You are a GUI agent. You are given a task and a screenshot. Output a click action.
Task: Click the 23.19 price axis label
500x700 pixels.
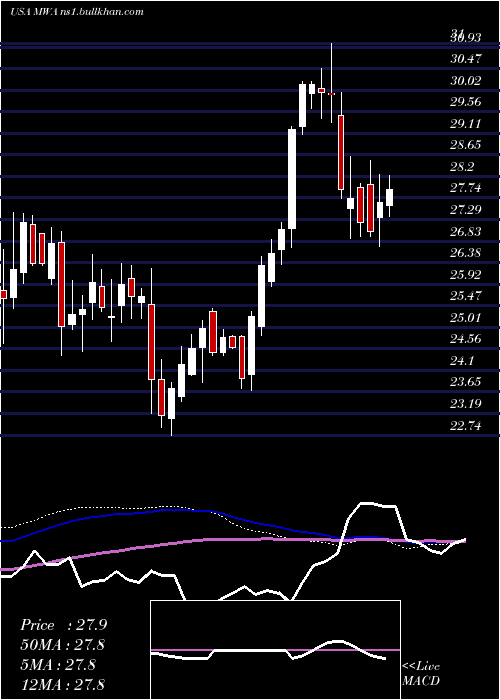click(x=466, y=404)
